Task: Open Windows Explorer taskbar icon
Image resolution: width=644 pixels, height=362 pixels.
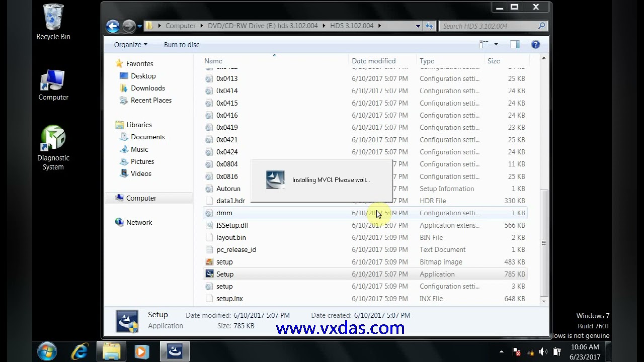Action: (x=111, y=351)
